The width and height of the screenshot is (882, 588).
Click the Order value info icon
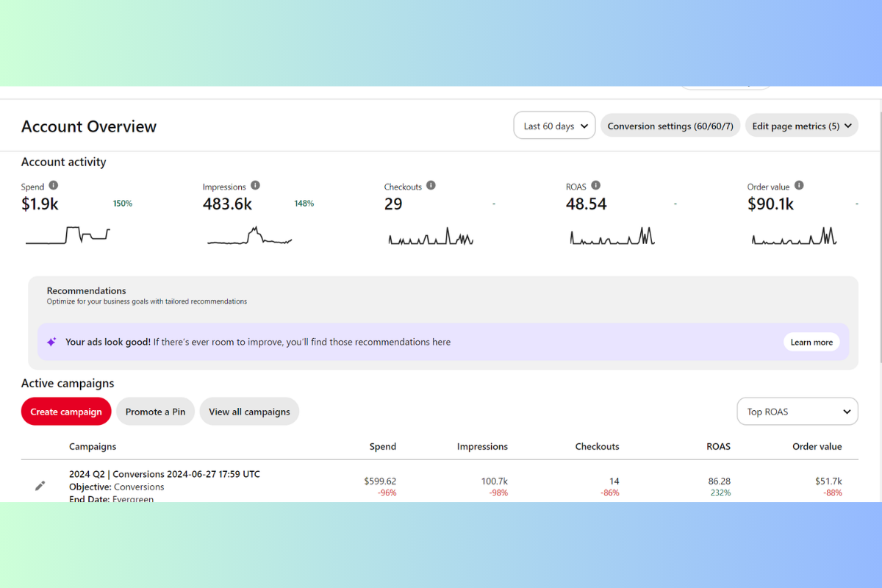(799, 186)
